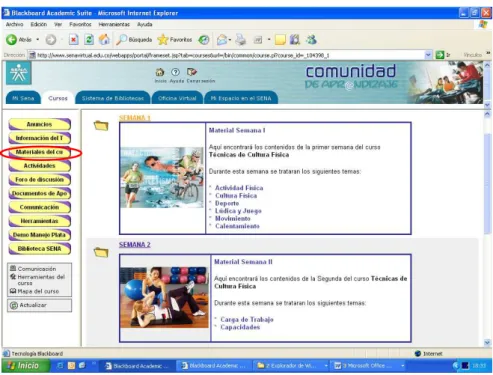Click the Mail envelope toolbar icon

pos(222,40)
